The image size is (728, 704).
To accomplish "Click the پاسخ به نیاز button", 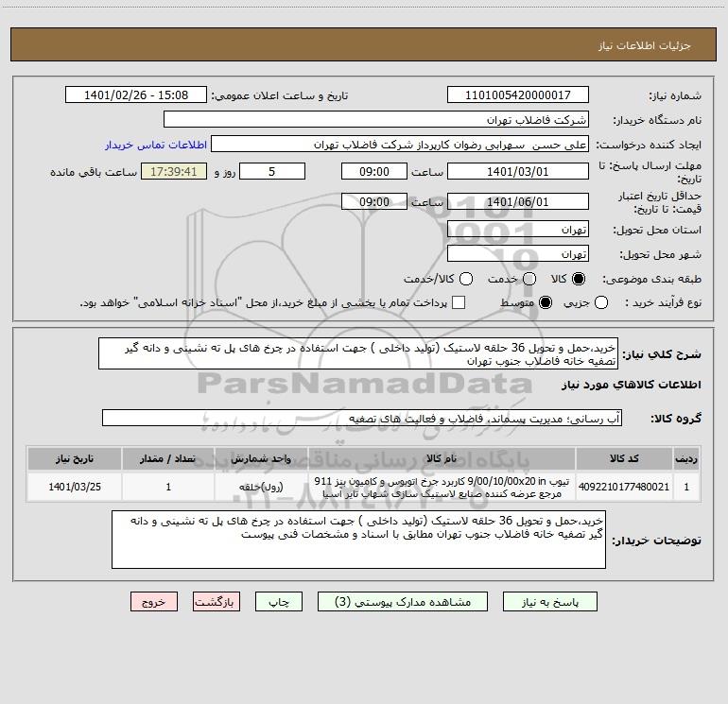I will 549,602.
